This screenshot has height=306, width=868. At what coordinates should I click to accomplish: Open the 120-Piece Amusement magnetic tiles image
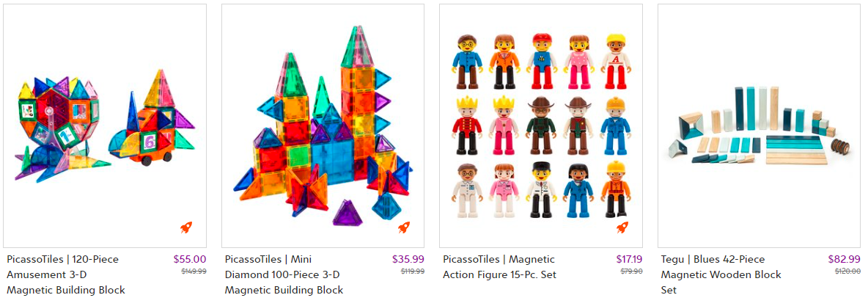(105, 125)
